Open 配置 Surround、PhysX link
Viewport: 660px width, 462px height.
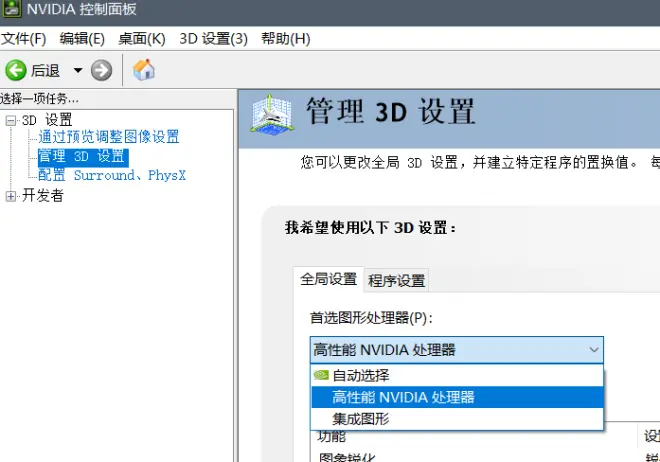[x=112, y=175]
